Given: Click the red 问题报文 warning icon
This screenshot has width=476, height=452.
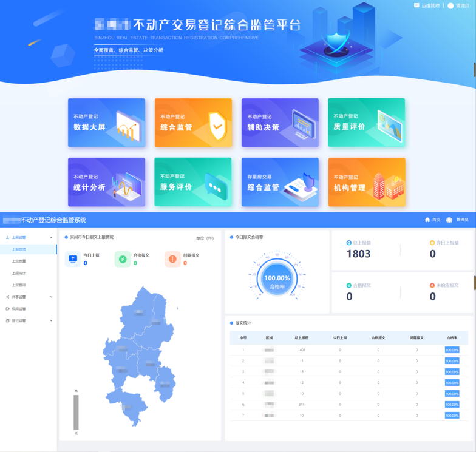Looking at the screenshot, I should pos(172,259).
